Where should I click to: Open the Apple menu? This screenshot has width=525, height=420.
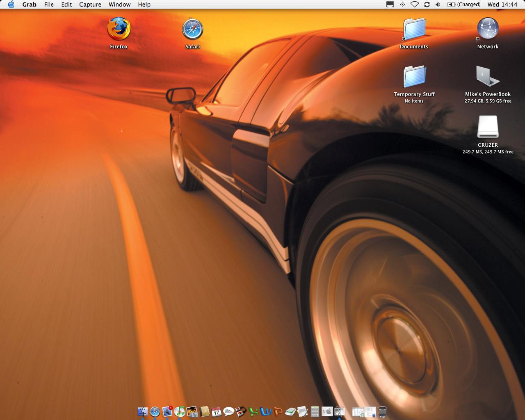click(11, 5)
